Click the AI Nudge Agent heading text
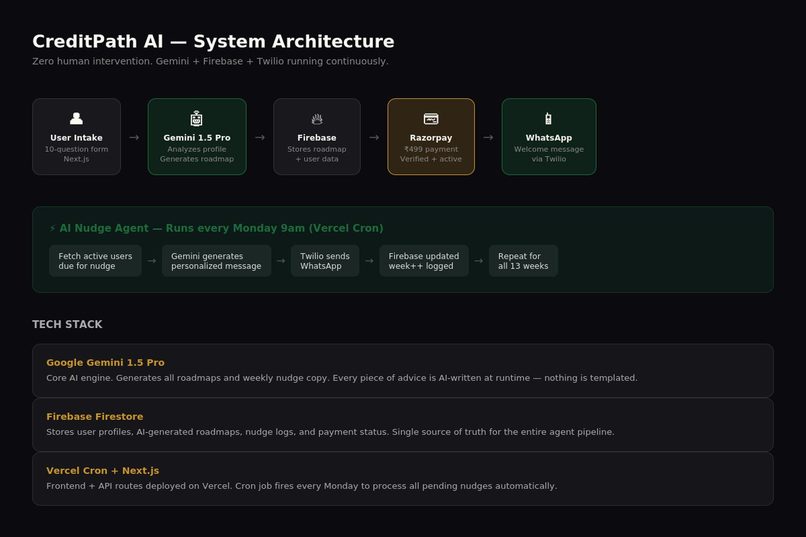Image resolution: width=806 pixels, height=537 pixels. point(221,228)
